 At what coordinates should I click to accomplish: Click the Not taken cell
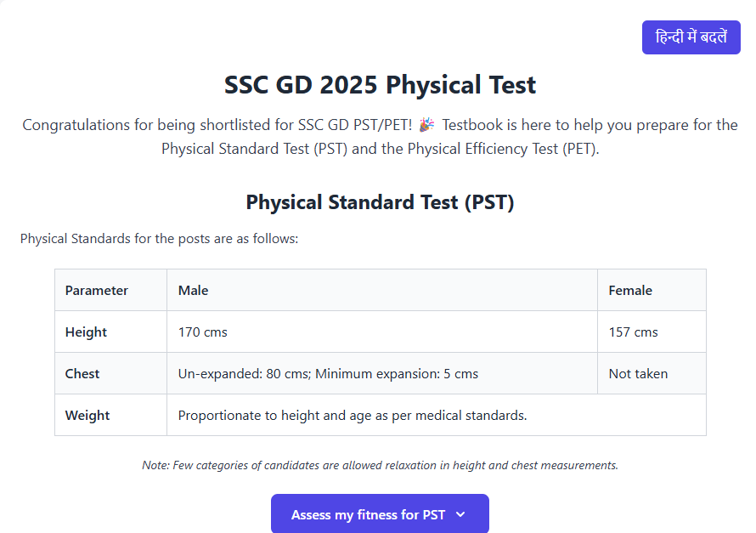tap(638, 373)
